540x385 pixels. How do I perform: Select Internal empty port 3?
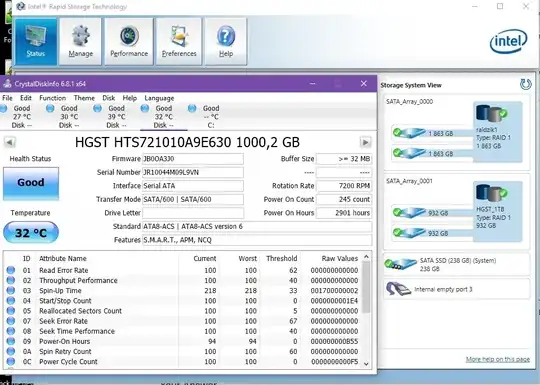click(457, 289)
